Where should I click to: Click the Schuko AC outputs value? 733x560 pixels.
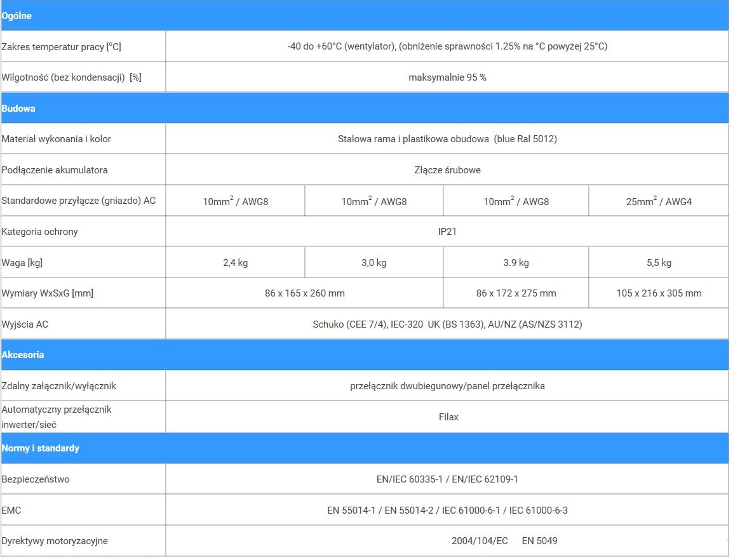[x=447, y=324]
